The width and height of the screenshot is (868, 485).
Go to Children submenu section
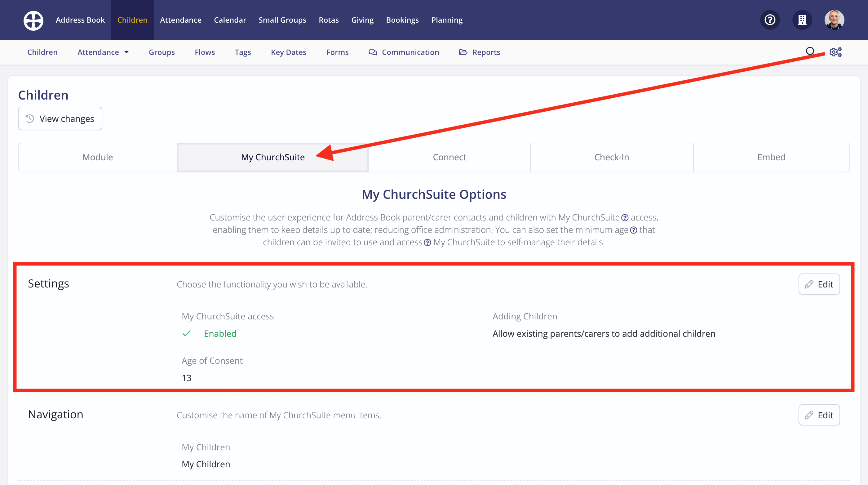42,52
